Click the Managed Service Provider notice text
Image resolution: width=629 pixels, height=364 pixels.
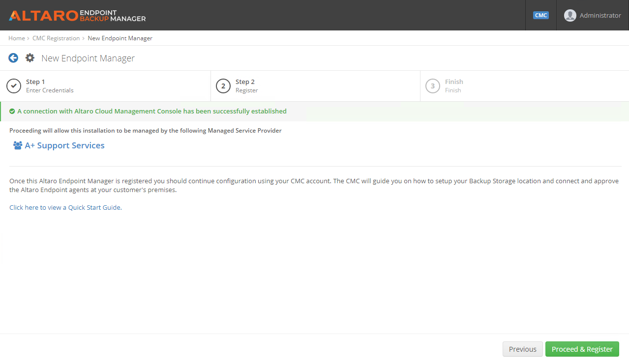tap(146, 131)
